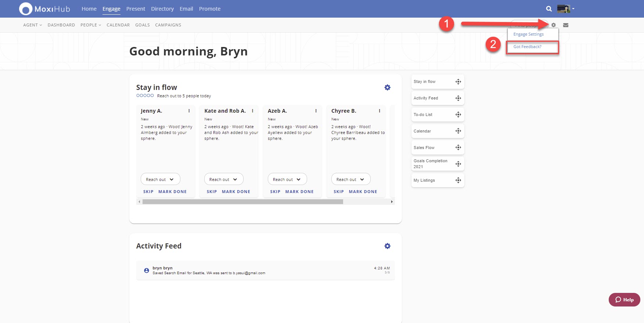Click the move handle for My Listings widget

[458, 180]
